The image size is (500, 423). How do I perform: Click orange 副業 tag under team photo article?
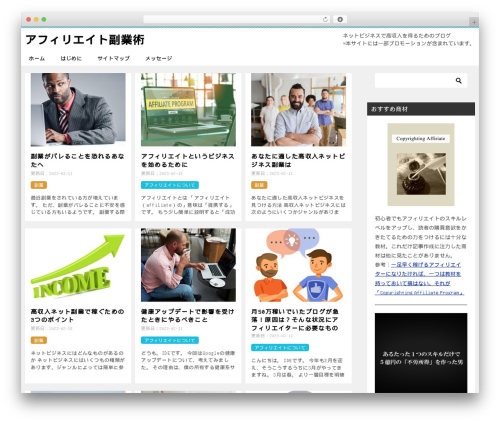(259, 185)
